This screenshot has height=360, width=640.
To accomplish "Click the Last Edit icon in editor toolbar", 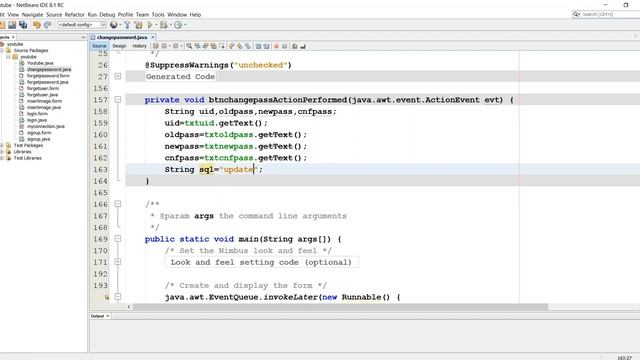I will 156,46.
